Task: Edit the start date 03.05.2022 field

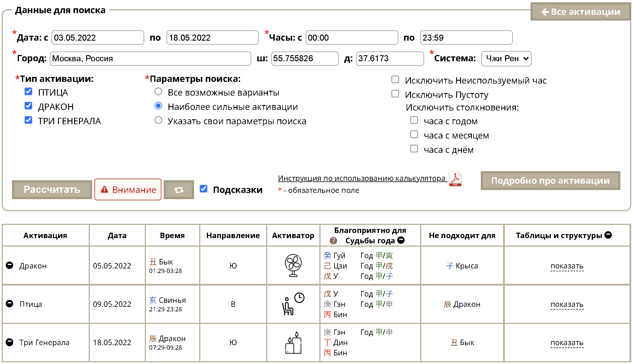Action: 98,37
